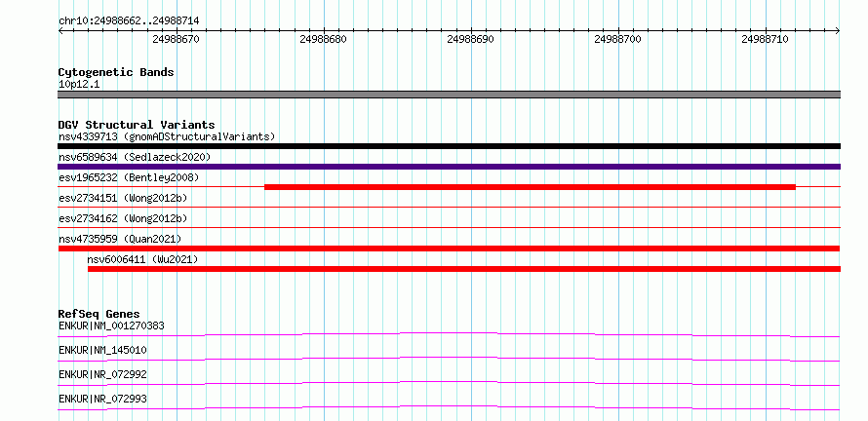Image resolution: width=868 pixels, height=421 pixels.
Task: Click the magenta ENKUR NR_072993 transcript line
Action: 449,407
